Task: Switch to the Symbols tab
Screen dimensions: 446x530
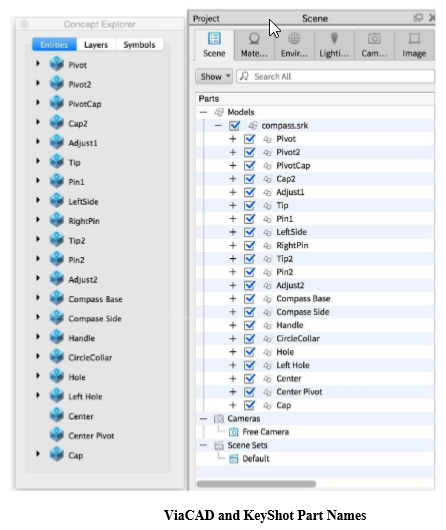Action: pos(139,45)
